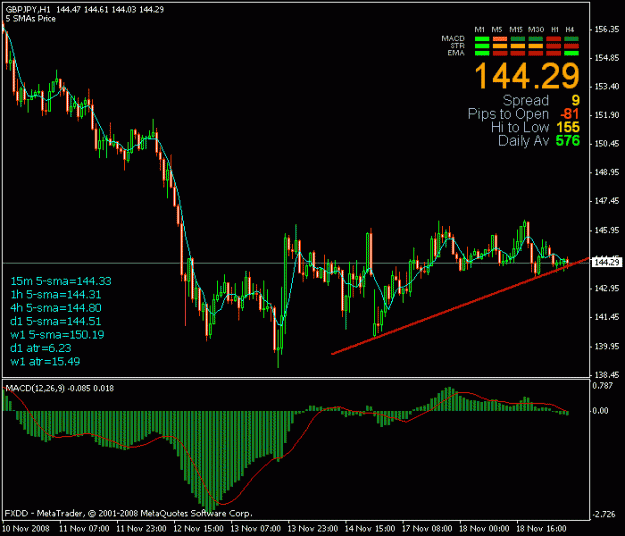Click the M30 timeframe column header
The height and width of the screenshot is (536, 625).
[x=536, y=29]
